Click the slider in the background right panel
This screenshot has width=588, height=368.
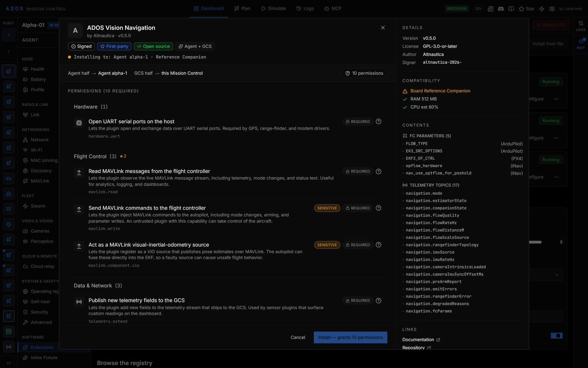tap(535, 242)
